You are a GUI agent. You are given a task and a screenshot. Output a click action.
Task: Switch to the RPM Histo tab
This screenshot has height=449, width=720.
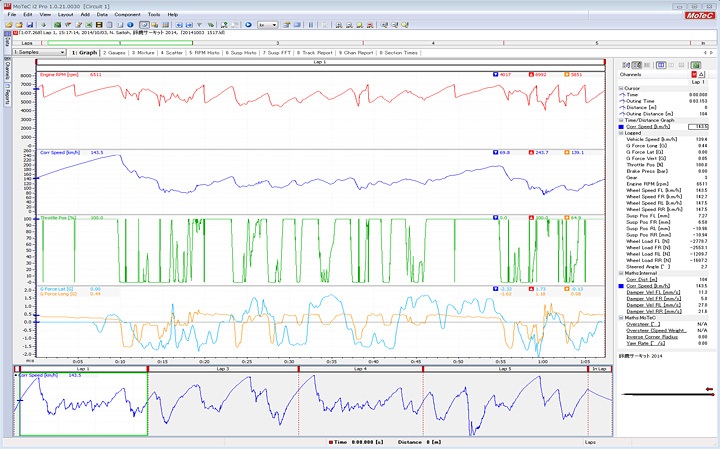[x=202, y=52]
